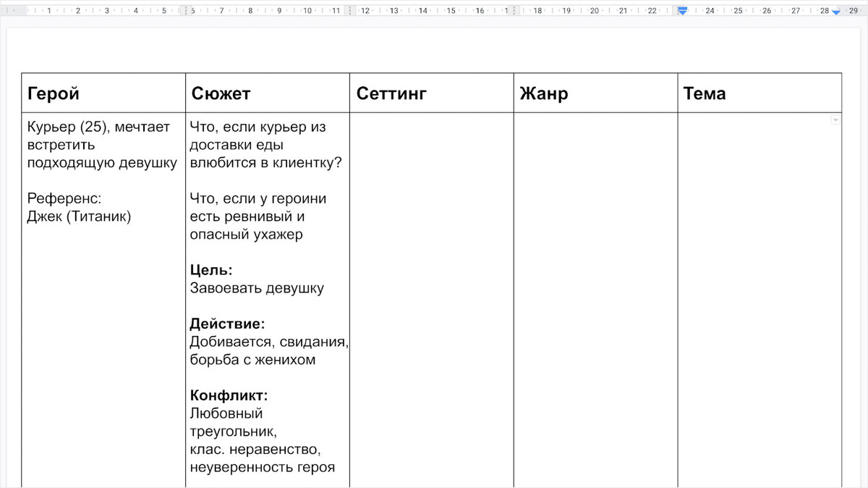Select the left indent marker on ruler
The width and height of the screenshot is (868, 488).
click(681, 11)
